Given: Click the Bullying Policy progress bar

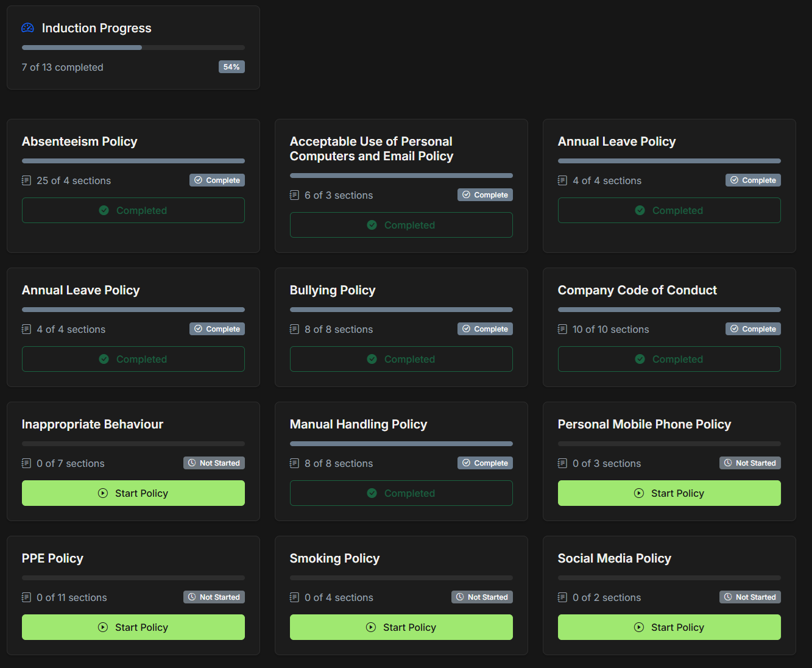Looking at the screenshot, I should 401,310.
